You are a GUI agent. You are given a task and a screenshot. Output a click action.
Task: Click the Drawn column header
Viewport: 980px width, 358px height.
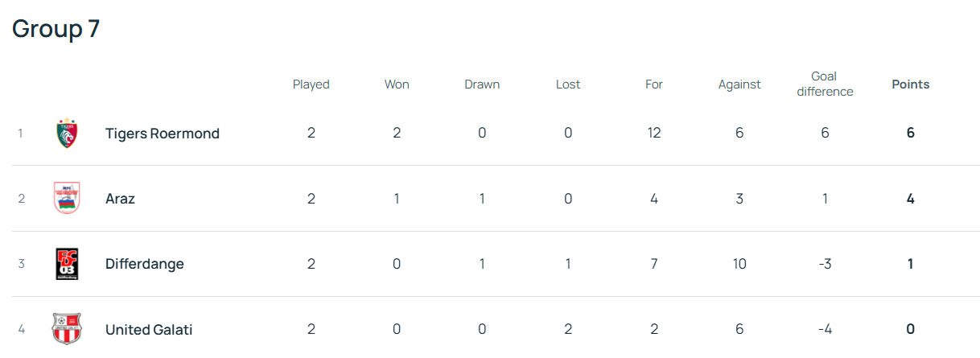tap(482, 84)
